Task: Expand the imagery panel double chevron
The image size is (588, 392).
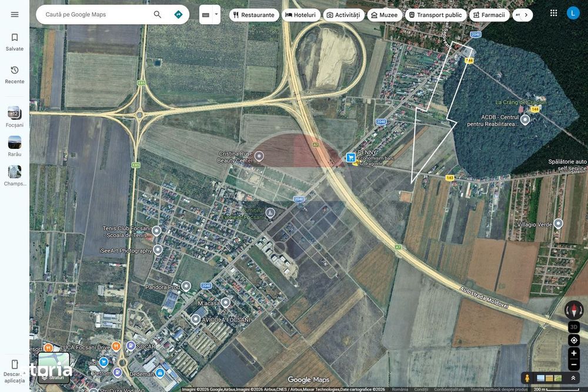Action: [x=573, y=378]
